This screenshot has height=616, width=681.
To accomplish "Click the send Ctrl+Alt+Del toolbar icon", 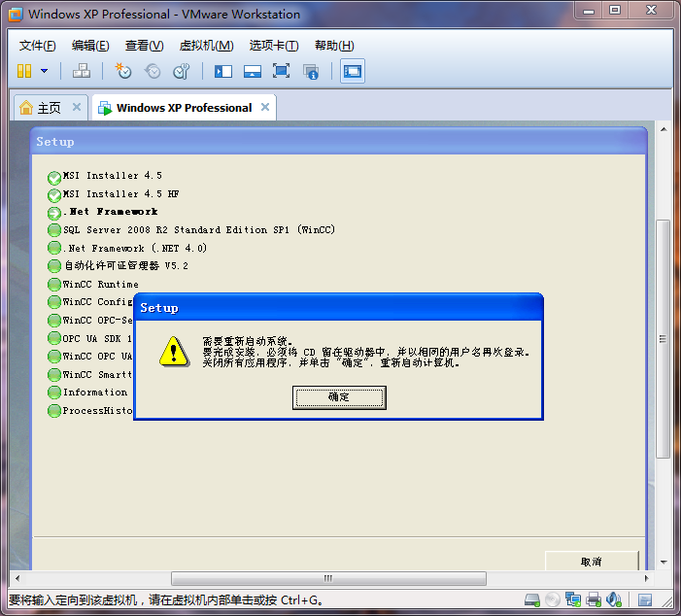I will 82,71.
